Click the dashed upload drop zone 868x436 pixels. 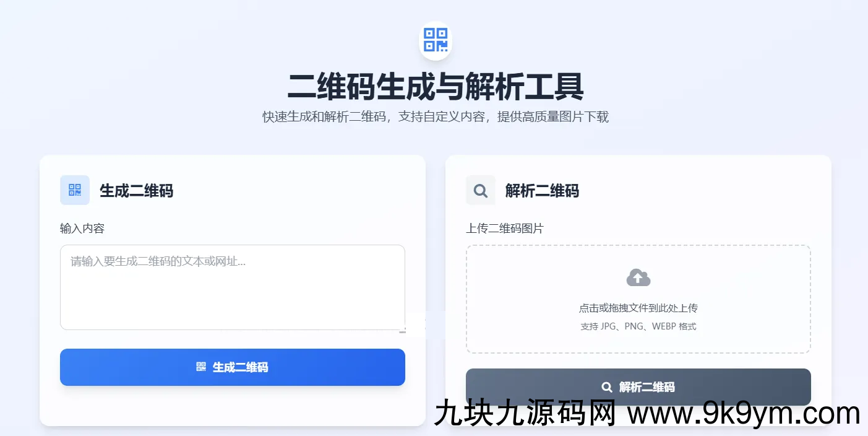click(638, 299)
